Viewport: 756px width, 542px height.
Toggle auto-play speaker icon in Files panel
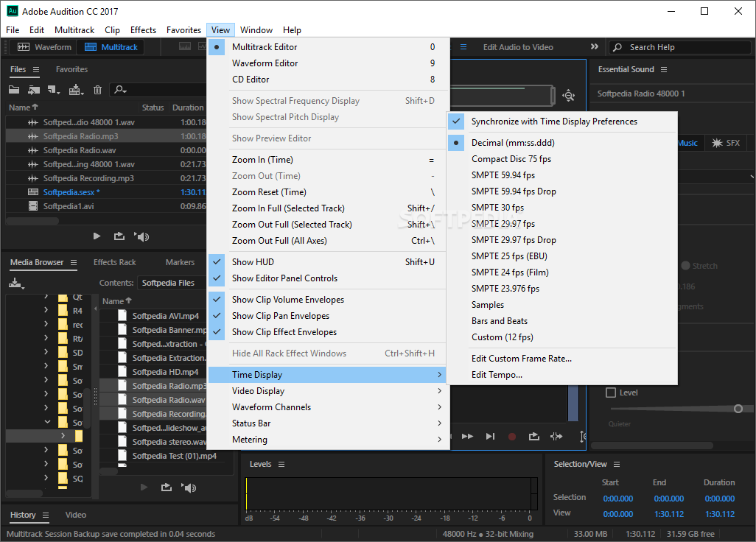(x=141, y=236)
